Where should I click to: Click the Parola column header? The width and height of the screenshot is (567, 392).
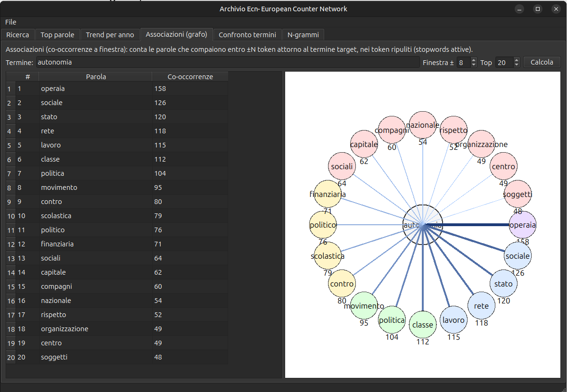[96, 76]
